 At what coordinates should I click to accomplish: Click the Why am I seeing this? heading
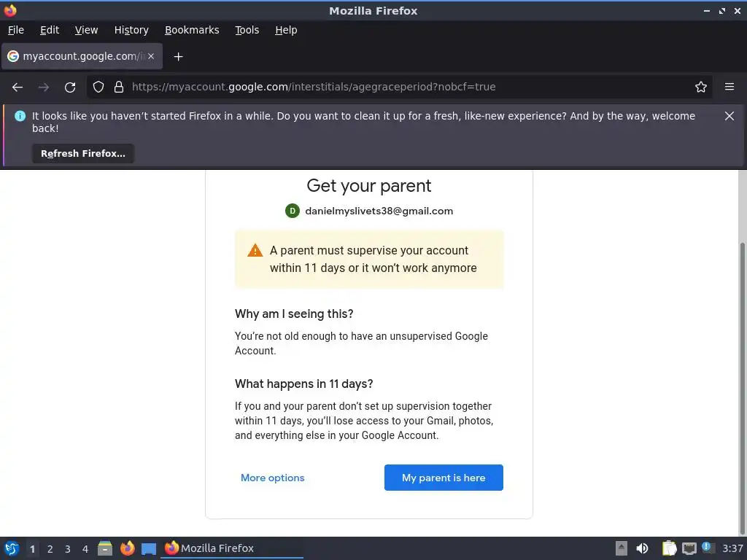point(294,314)
